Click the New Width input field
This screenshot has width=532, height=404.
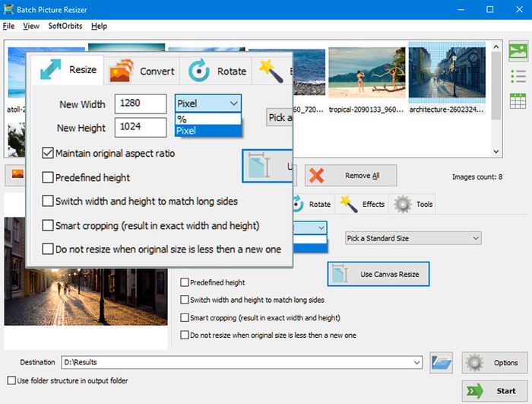(141, 103)
